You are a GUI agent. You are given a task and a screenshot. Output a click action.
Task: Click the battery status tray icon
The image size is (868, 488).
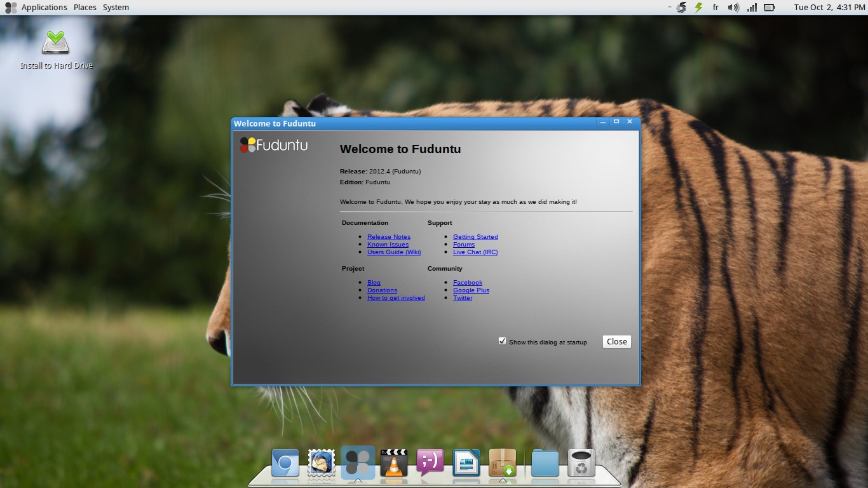pyautogui.click(x=770, y=8)
